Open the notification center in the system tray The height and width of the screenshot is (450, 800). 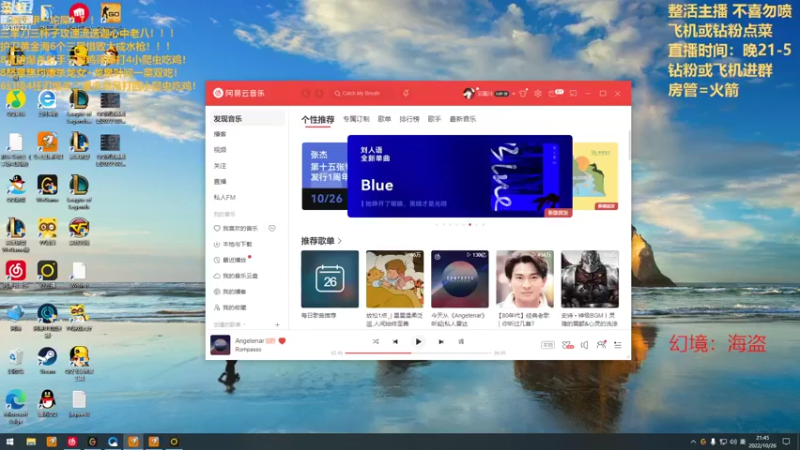786,441
